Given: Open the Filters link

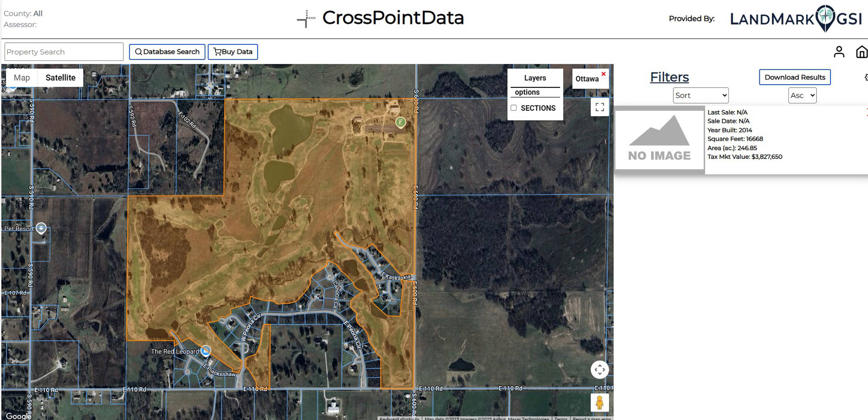Looking at the screenshot, I should click(x=669, y=77).
